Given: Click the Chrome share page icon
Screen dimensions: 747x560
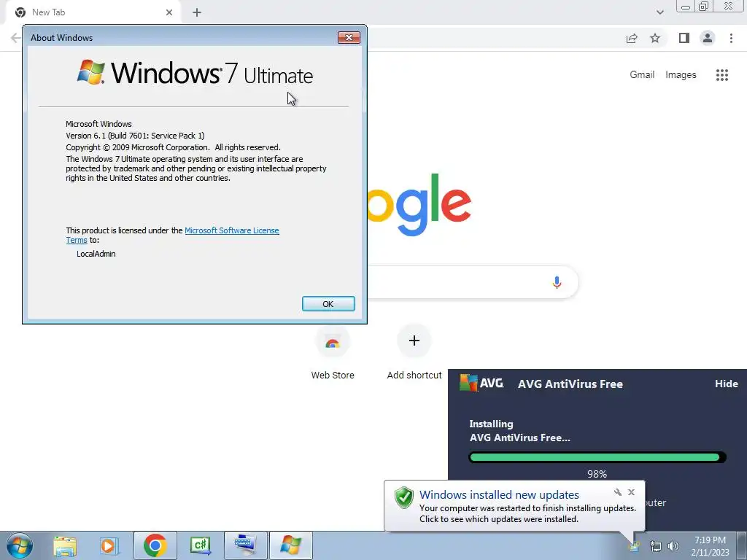Looking at the screenshot, I should [x=632, y=38].
